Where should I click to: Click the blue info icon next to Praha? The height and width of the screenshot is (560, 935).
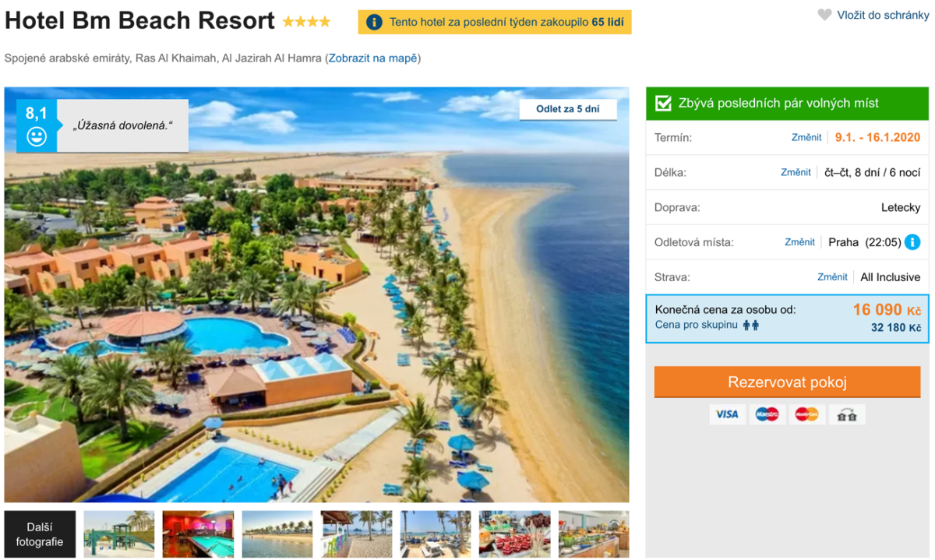[912, 242]
